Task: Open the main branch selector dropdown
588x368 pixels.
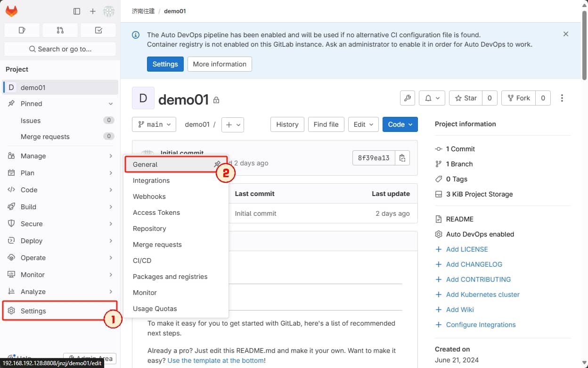Action: (x=154, y=124)
